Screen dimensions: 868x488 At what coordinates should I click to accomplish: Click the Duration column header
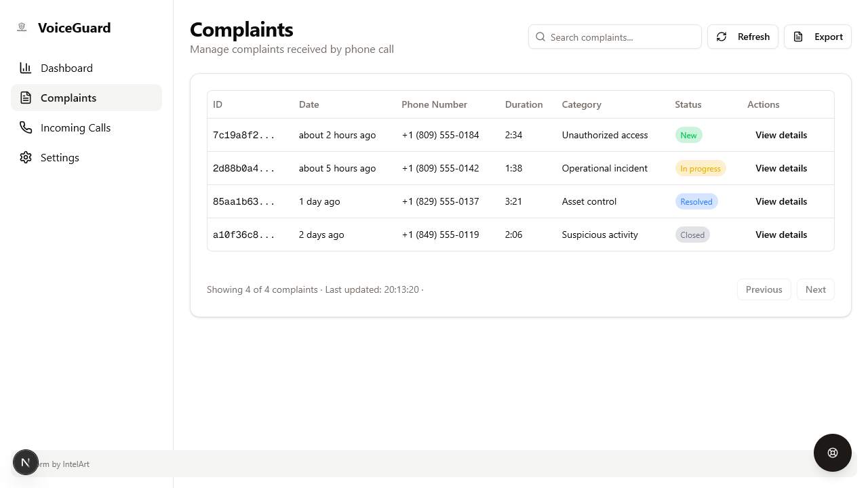pos(524,104)
